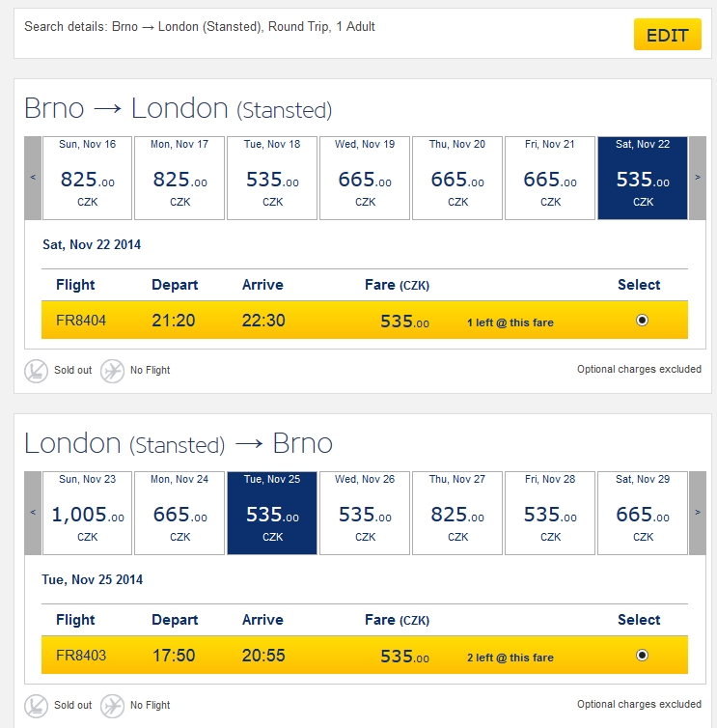Choose outbound date Sun, Nov 16
This screenshot has height=728, width=717.
click(x=87, y=178)
